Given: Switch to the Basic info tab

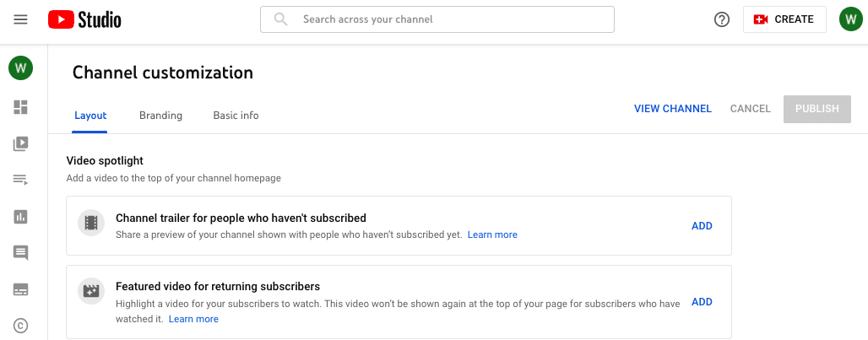Looking at the screenshot, I should 236,116.
